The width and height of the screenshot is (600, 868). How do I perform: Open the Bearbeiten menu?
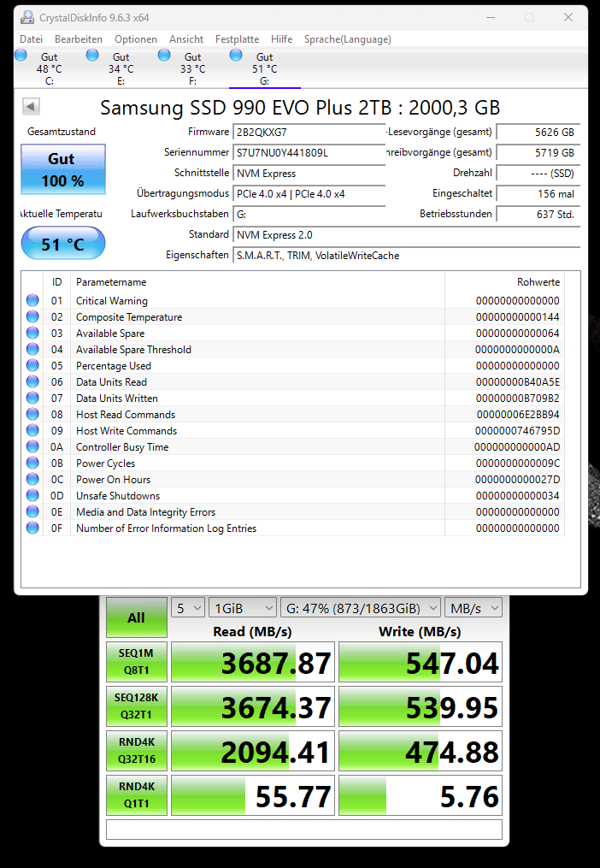(79, 39)
